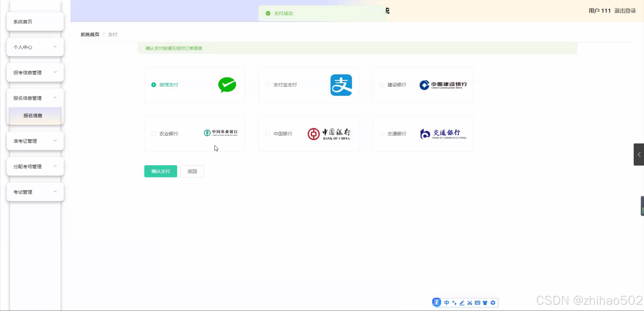Image resolution: width=644 pixels, height=311 pixels.
Task: Open 报名信息 from the sidebar
Action: (33, 116)
